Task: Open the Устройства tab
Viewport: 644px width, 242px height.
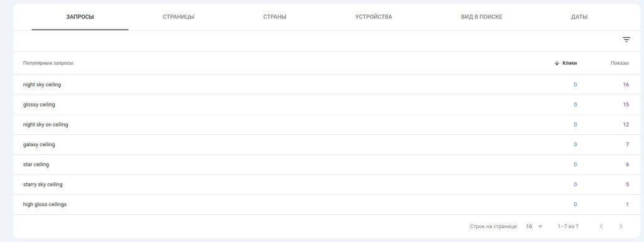Action: (374, 17)
